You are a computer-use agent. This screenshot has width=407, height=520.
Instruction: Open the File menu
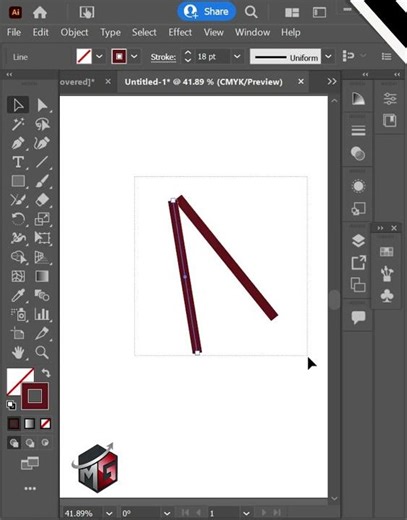click(14, 32)
